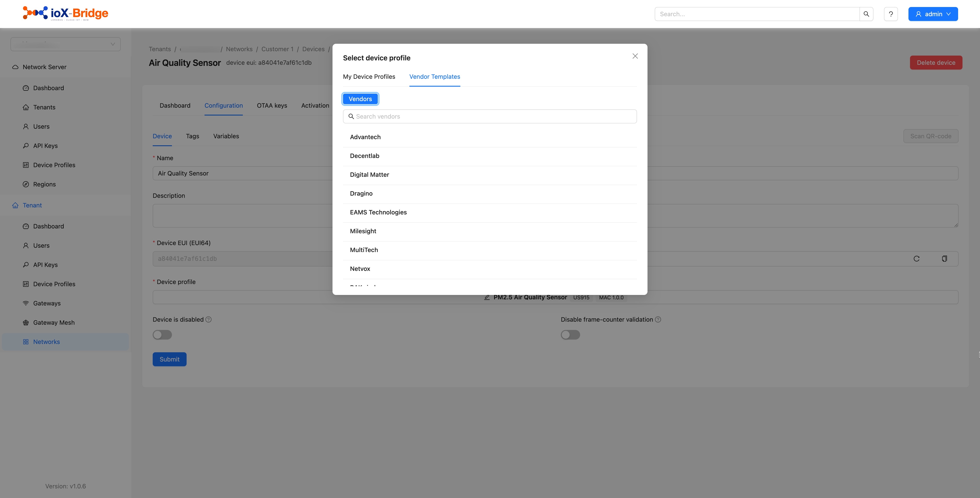Viewport: 980px width, 498px height.
Task: Open Network Server Dashboard icon
Action: click(26, 88)
